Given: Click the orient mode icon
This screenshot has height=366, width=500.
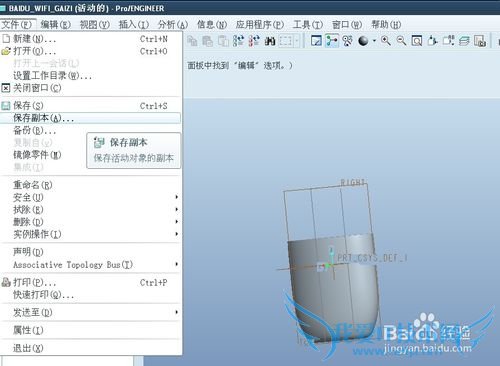Looking at the screenshot, I should 347,41.
